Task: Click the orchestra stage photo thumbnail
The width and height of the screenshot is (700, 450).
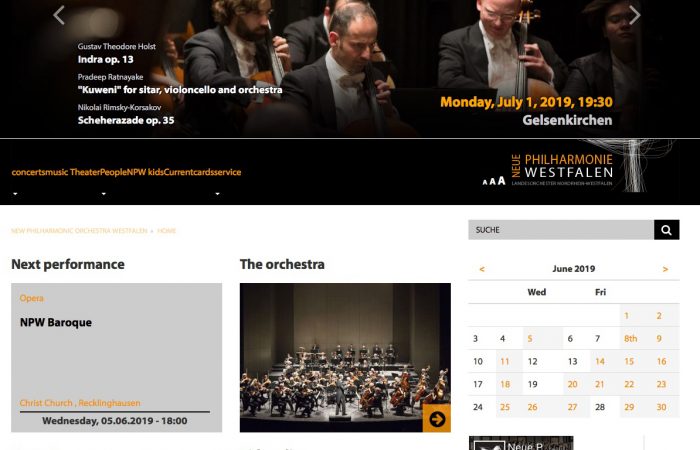Action: (x=345, y=358)
